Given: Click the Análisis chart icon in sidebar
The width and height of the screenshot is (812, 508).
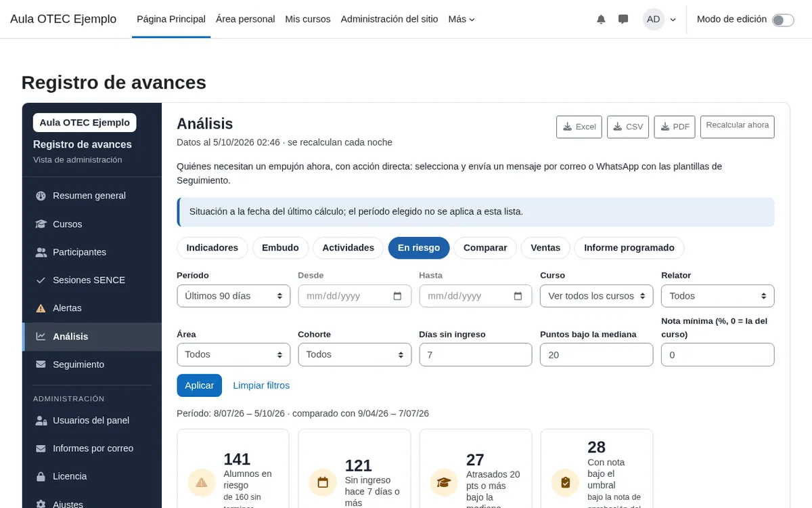Looking at the screenshot, I should tap(41, 337).
